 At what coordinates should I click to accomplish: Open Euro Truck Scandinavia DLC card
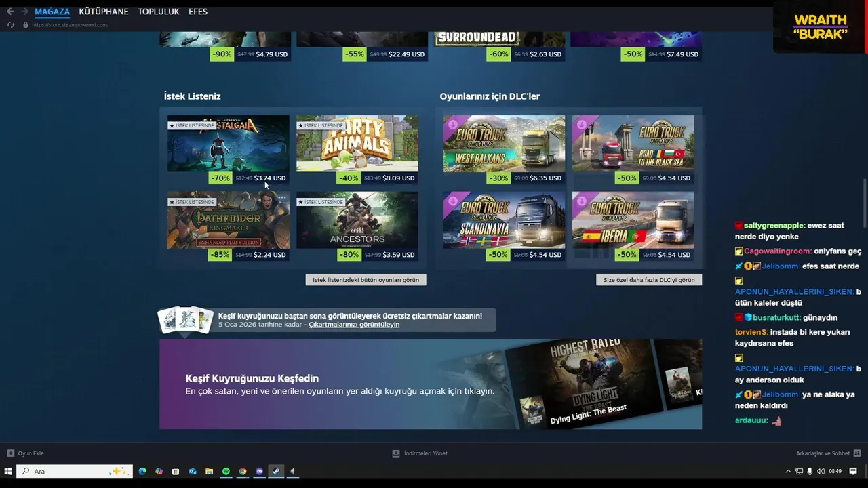[x=504, y=220]
